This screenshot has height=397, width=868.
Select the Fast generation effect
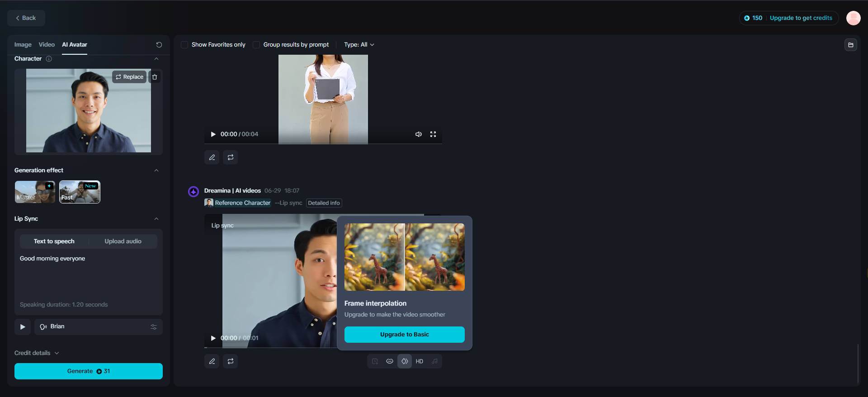point(80,192)
